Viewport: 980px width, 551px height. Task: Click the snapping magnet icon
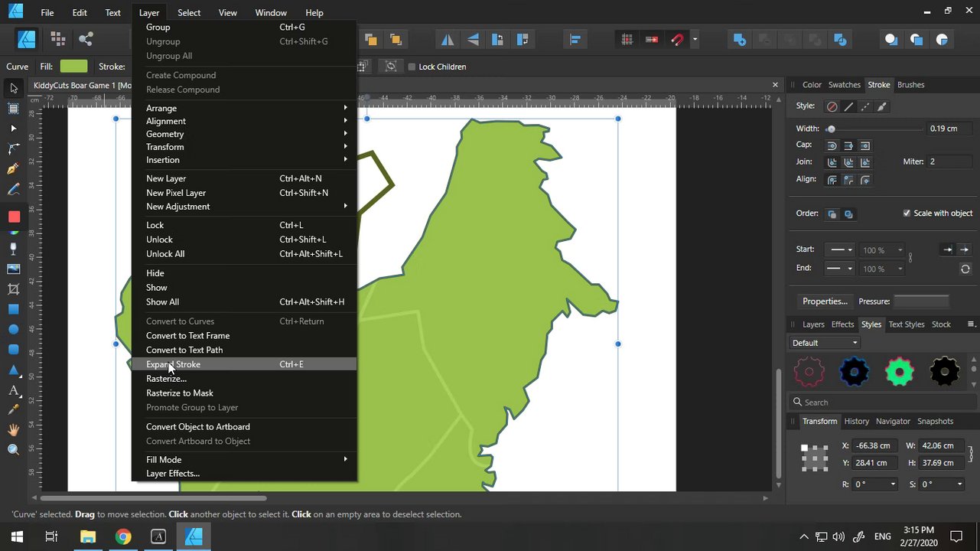pos(677,40)
